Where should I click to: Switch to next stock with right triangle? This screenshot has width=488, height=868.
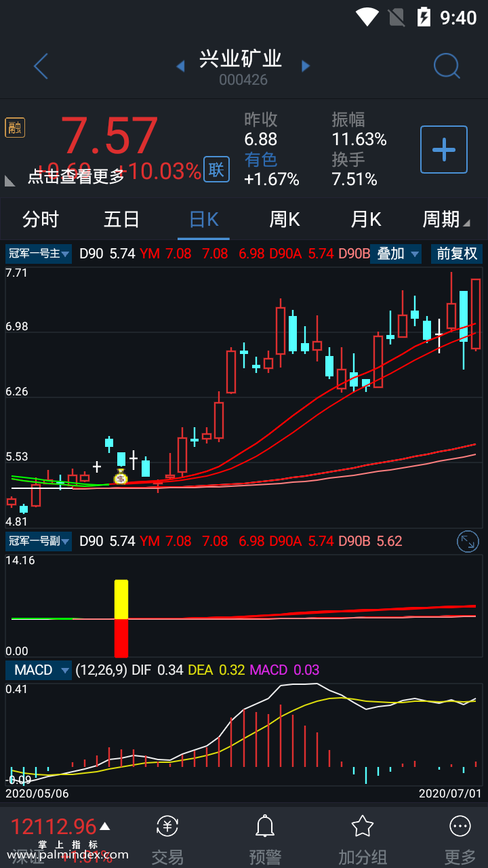tap(306, 66)
